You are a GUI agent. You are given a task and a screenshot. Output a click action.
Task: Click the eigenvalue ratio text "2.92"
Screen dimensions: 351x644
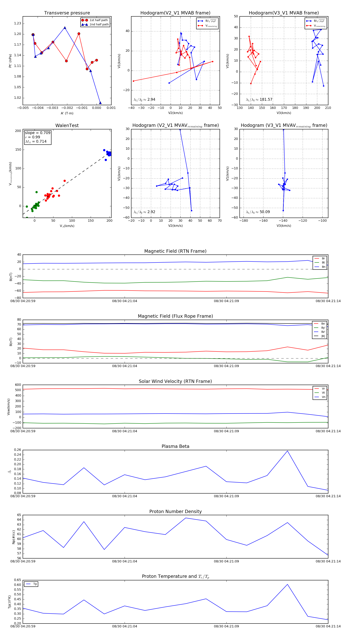click(x=151, y=212)
